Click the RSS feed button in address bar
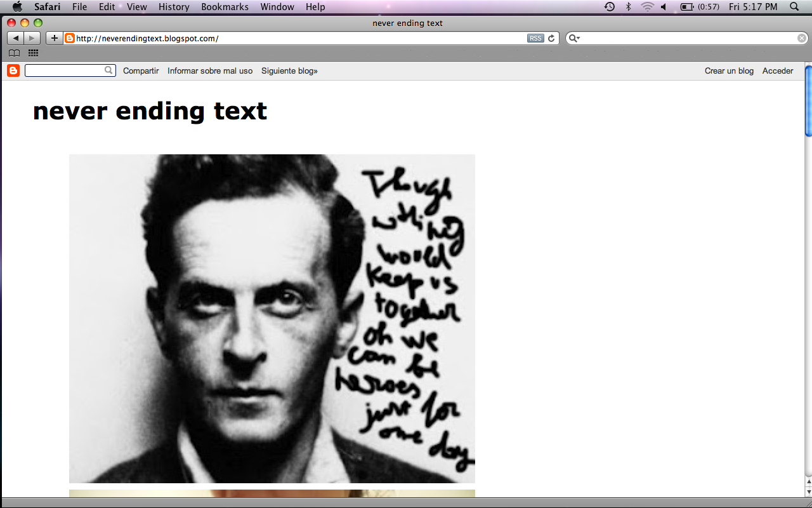The height and width of the screenshot is (508, 812). point(535,38)
